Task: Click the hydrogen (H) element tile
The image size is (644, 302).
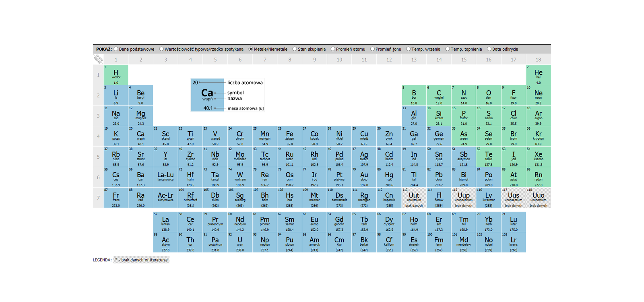Action: pos(116,75)
